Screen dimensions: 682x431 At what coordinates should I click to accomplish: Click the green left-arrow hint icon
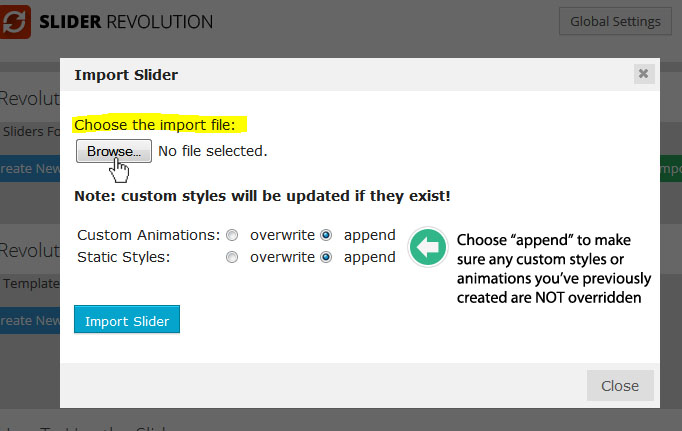click(x=428, y=247)
